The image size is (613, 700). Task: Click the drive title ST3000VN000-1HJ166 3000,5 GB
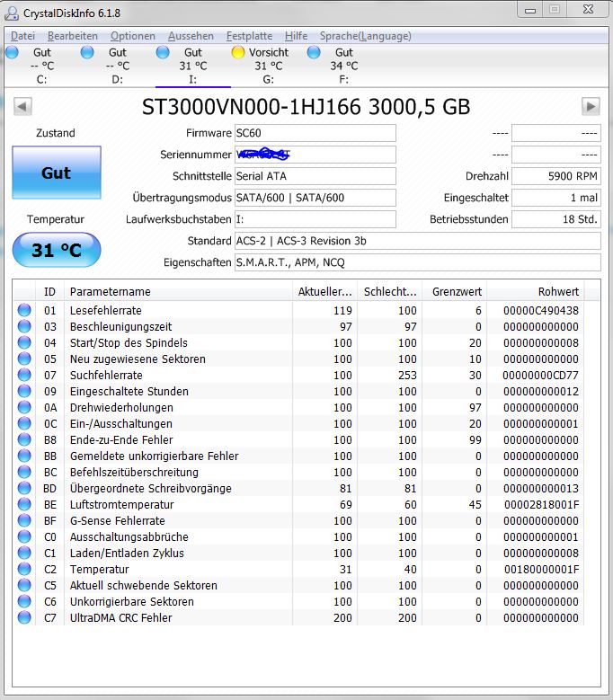click(306, 107)
